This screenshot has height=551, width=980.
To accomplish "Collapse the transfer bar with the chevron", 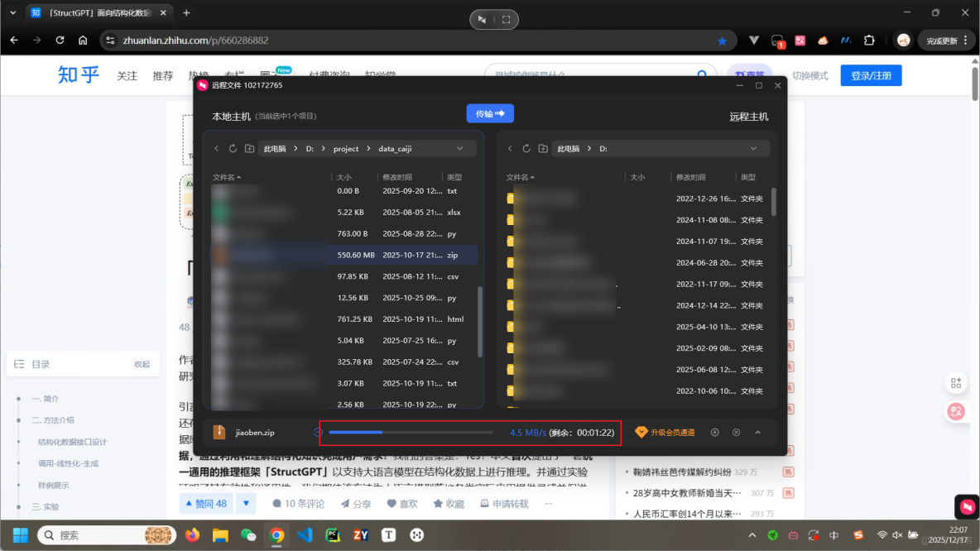I will tap(757, 432).
